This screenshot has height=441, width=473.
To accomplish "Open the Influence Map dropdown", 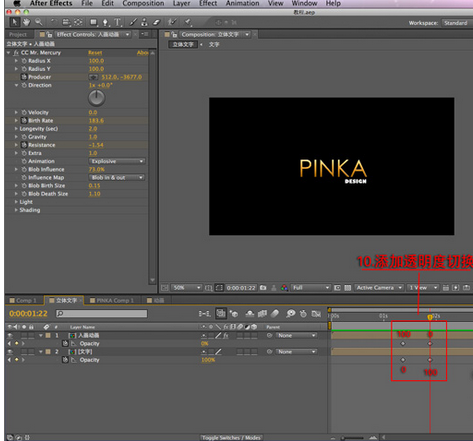I will click(x=117, y=177).
